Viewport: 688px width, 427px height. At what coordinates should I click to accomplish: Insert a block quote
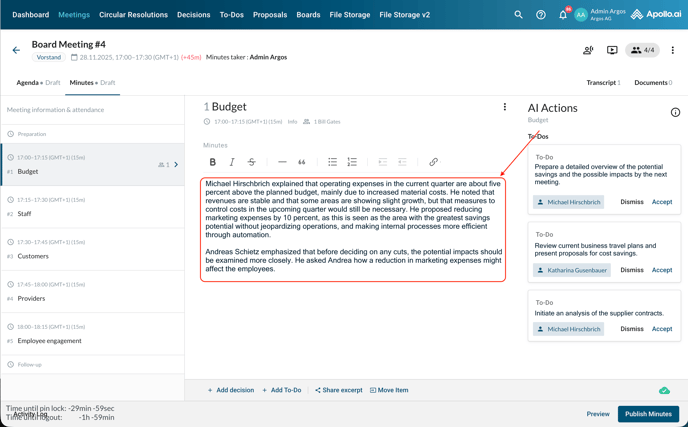[x=302, y=162]
